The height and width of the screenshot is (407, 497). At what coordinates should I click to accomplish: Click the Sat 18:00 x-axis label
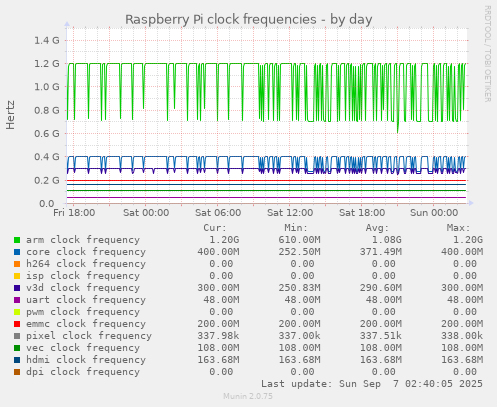point(362,213)
